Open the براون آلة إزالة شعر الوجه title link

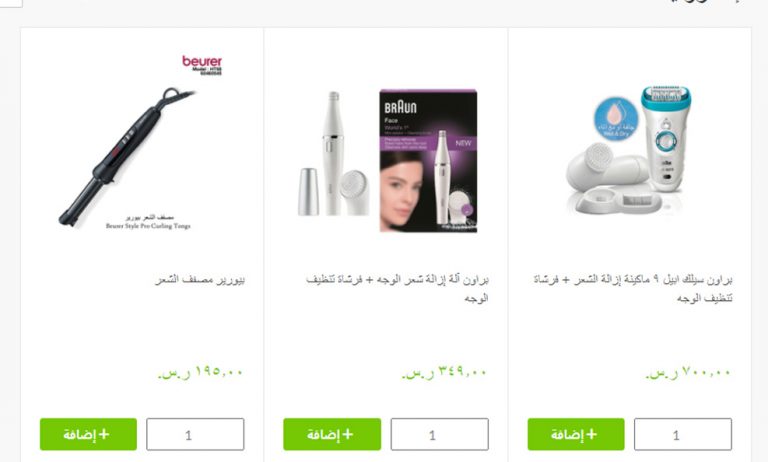click(397, 289)
